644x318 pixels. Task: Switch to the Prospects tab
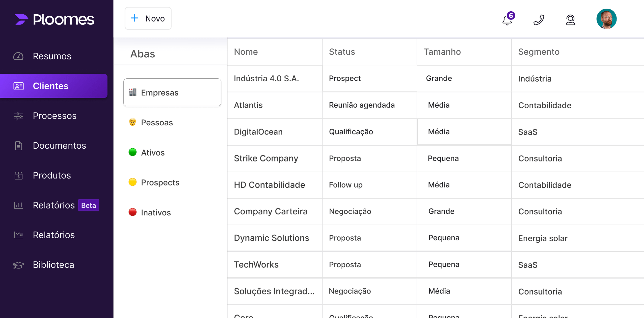coord(160,182)
